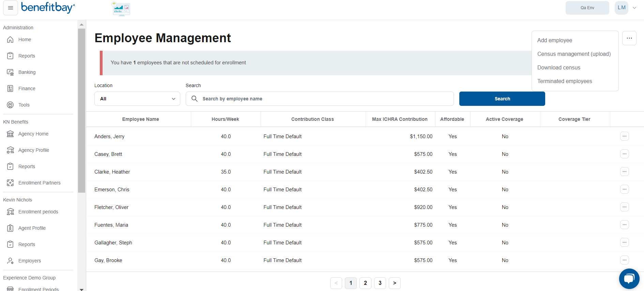The height and width of the screenshot is (291, 644).
Task: Choose Download census menu option
Action: (558, 67)
